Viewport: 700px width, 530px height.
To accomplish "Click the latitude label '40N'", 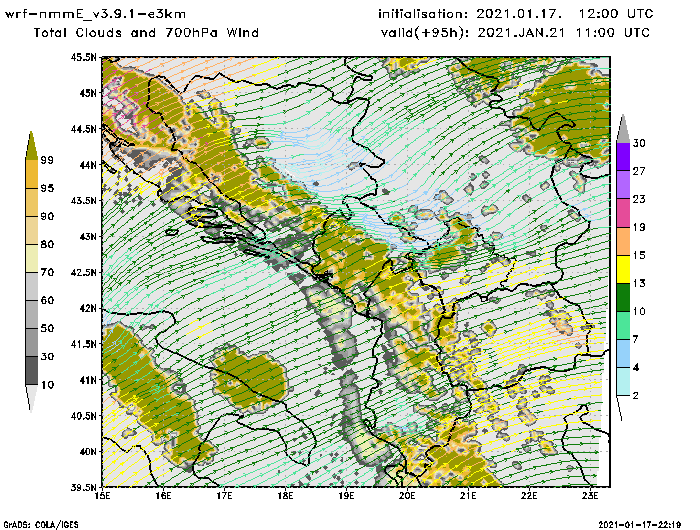I will pyautogui.click(x=88, y=451).
